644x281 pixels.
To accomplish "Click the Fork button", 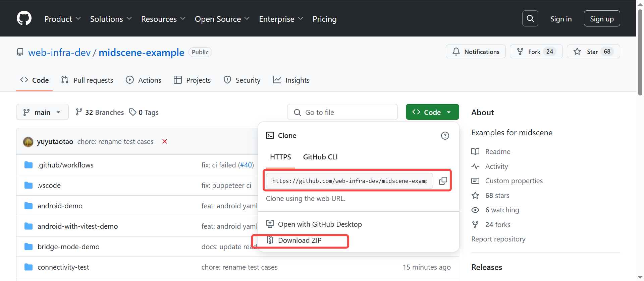I will click(x=536, y=52).
